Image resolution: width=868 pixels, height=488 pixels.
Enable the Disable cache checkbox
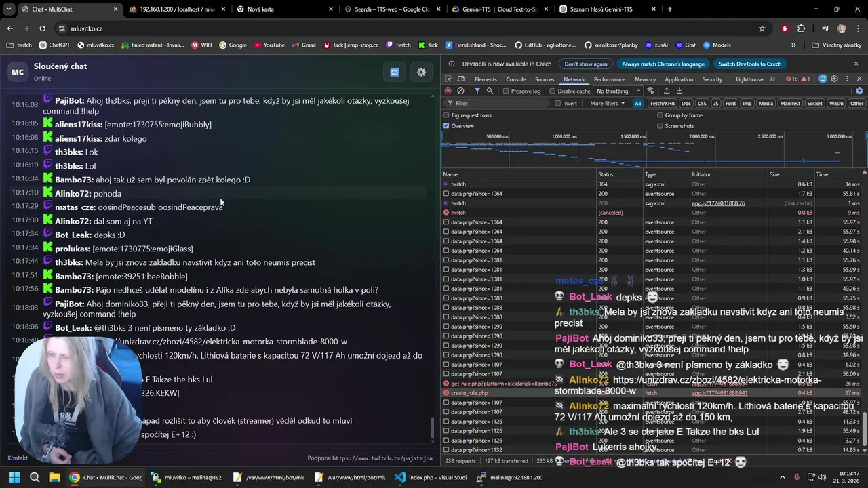click(x=553, y=91)
